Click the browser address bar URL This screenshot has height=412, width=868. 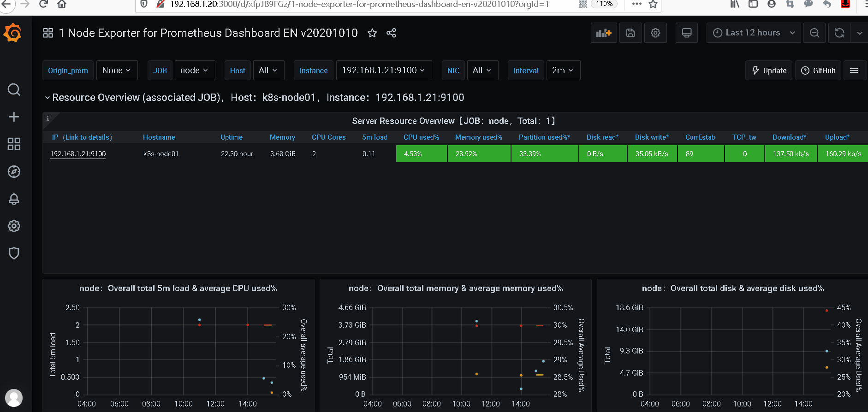(x=359, y=4)
